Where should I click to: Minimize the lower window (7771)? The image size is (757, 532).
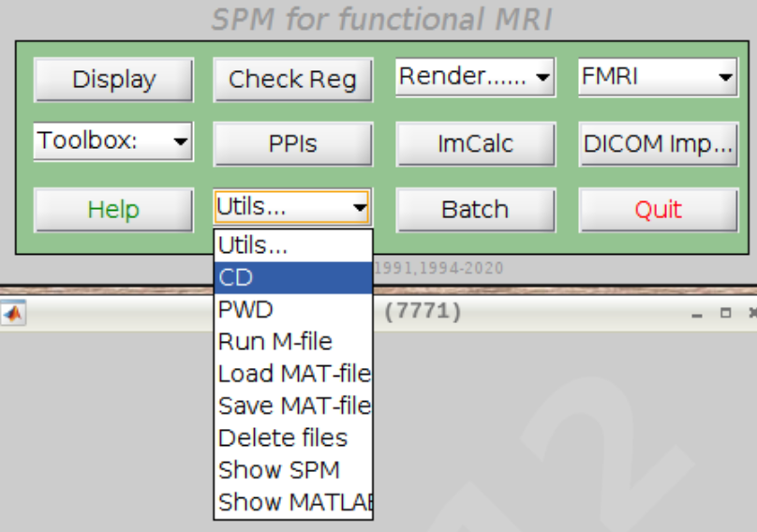click(x=697, y=314)
